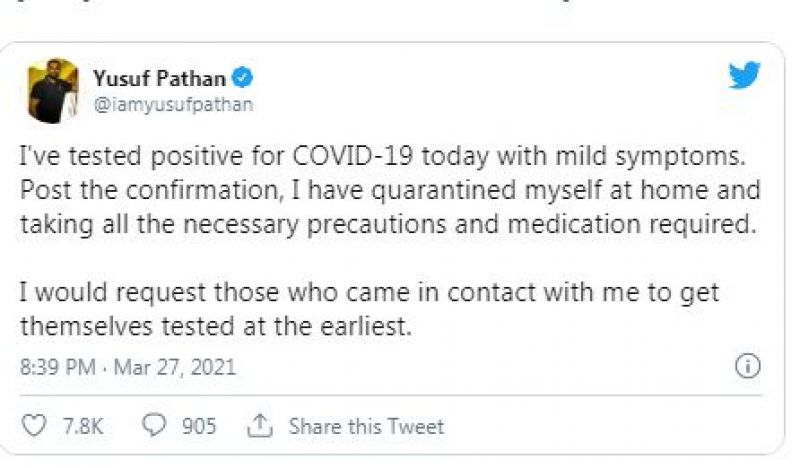This screenshot has height=468, width=800.
Task: Click the blue verified badge
Action: (243, 78)
